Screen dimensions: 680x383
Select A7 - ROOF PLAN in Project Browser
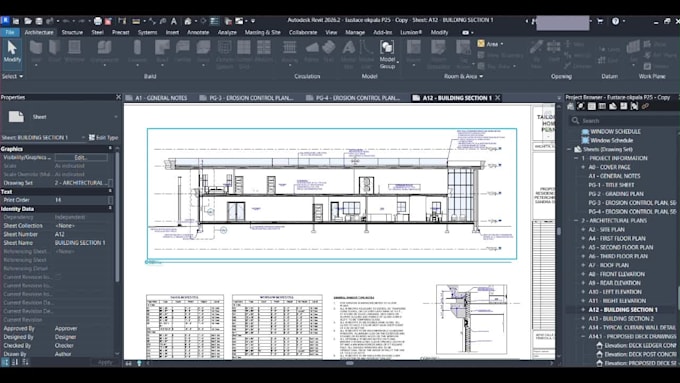click(608, 265)
